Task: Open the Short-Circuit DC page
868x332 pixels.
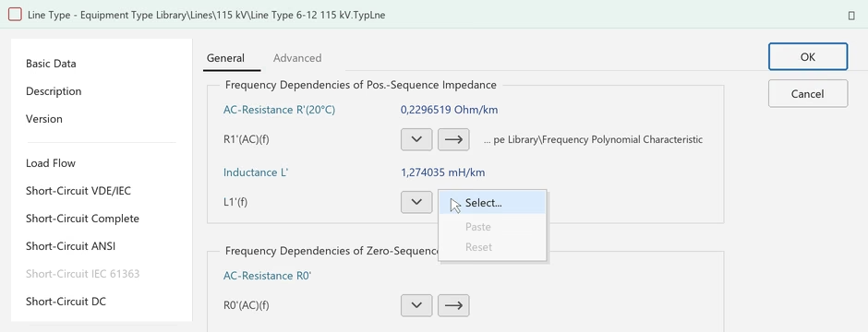Action: coord(66,301)
